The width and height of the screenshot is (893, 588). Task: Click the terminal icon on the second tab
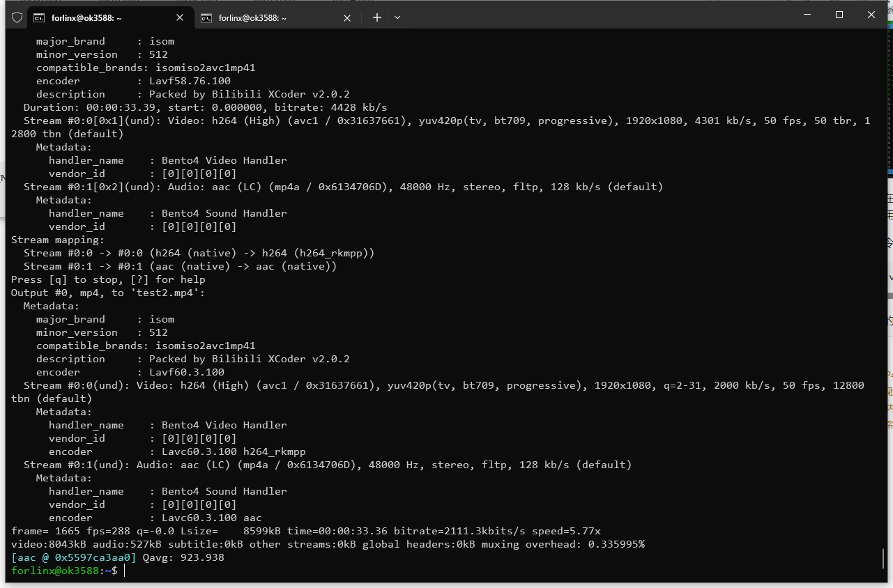pyautogui.click(x=206, y=17)
